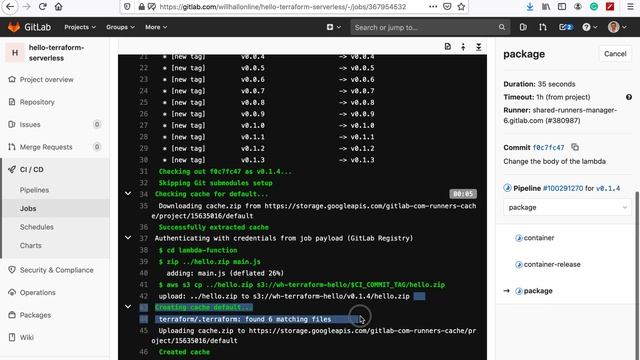Open Project overview in sidebar
Image resolution: width=640 pixels, height=360 pixels.
tap(47, 80)
